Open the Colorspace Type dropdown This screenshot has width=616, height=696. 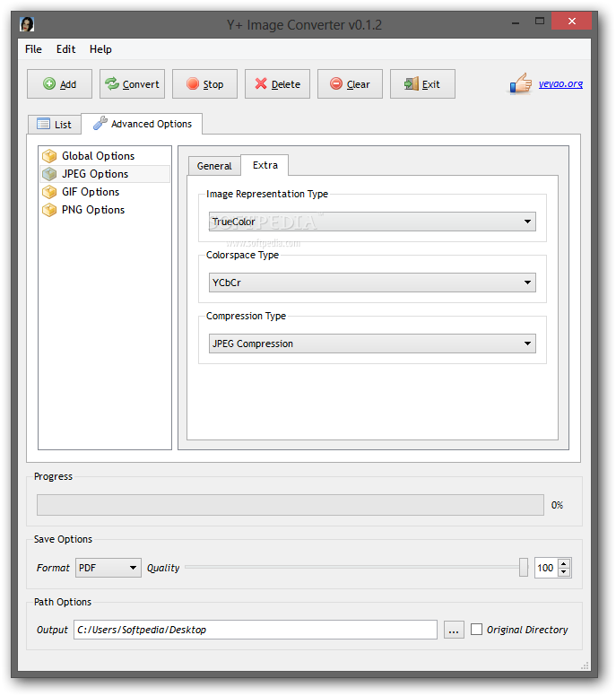pyautogui.click(x=372, y=283)
